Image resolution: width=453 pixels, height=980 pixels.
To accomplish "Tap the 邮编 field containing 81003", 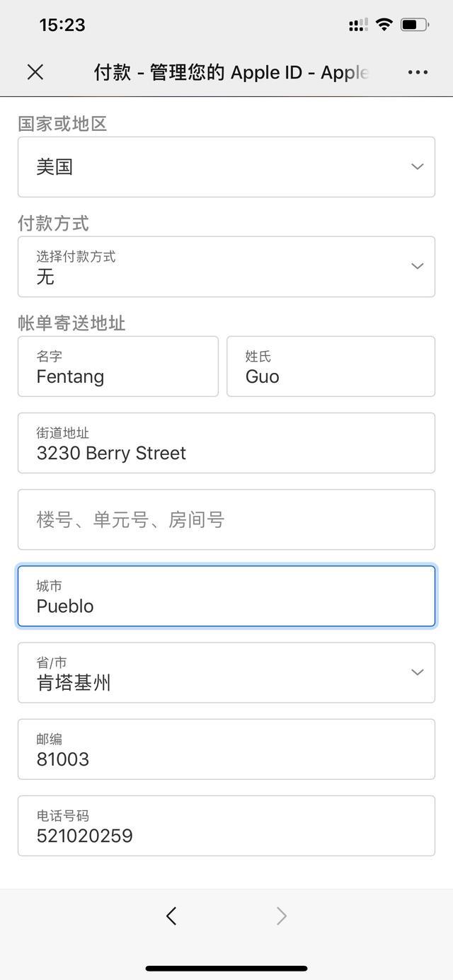I will click(226, 749).
